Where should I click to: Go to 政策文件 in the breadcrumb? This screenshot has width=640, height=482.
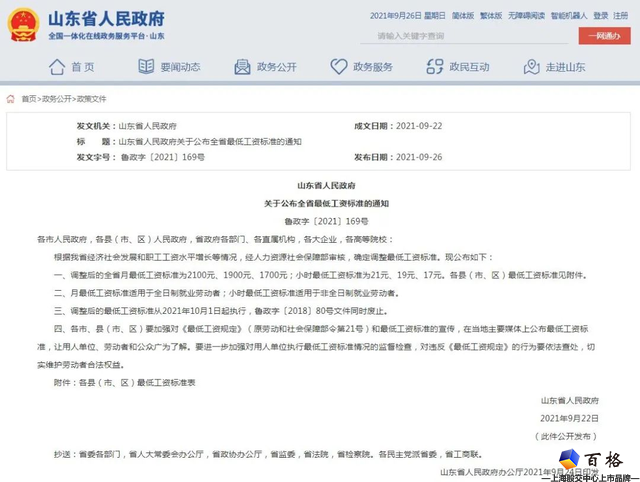[91, 99]
